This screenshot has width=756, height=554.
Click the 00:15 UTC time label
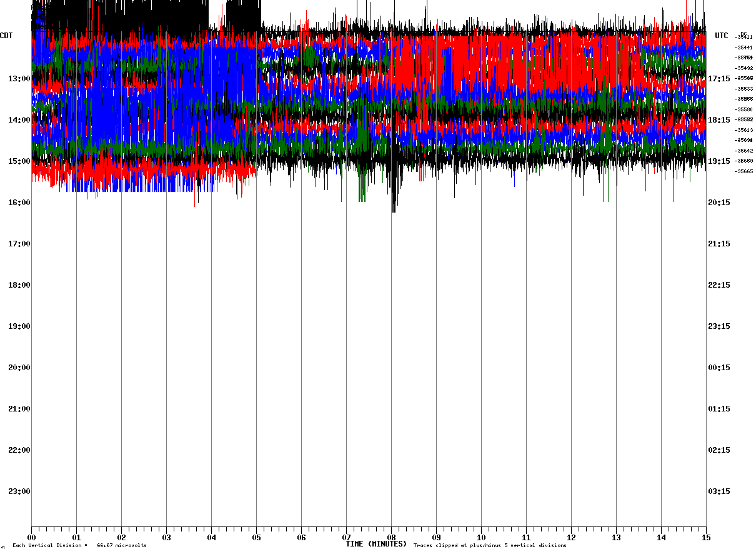pos(719,368)
